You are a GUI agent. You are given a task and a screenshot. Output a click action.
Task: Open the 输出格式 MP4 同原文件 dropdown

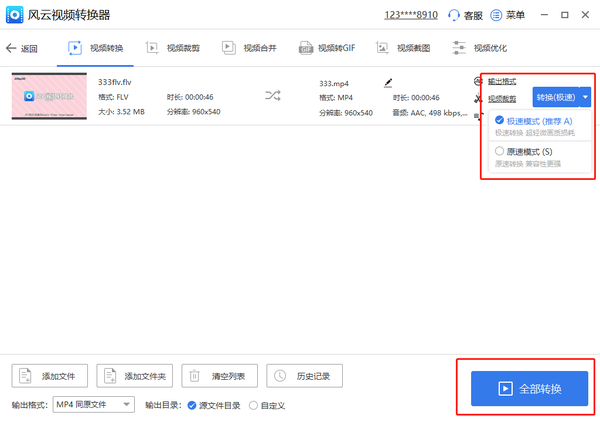point(94,404)
